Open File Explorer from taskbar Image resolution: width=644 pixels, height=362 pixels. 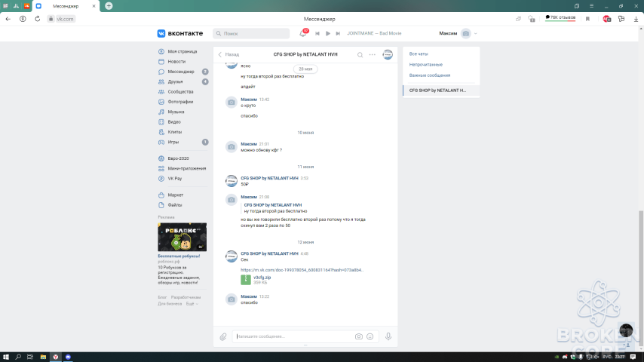point(43,357)
